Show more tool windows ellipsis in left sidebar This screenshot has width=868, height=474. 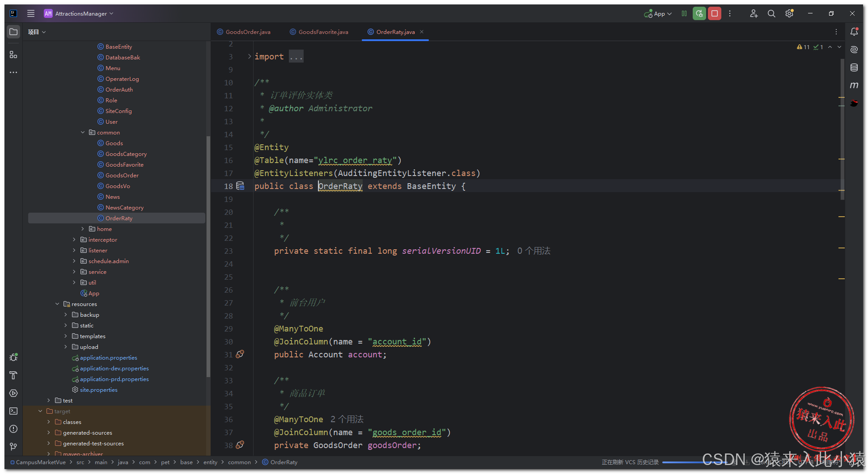13,72
